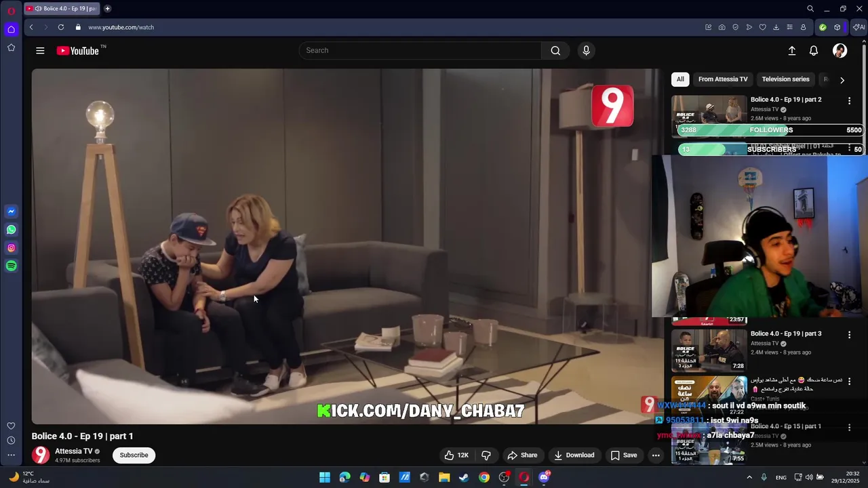Screen dimensions: 868x488
Task: Like the video with thumbs up
Action: pos(456,455)
